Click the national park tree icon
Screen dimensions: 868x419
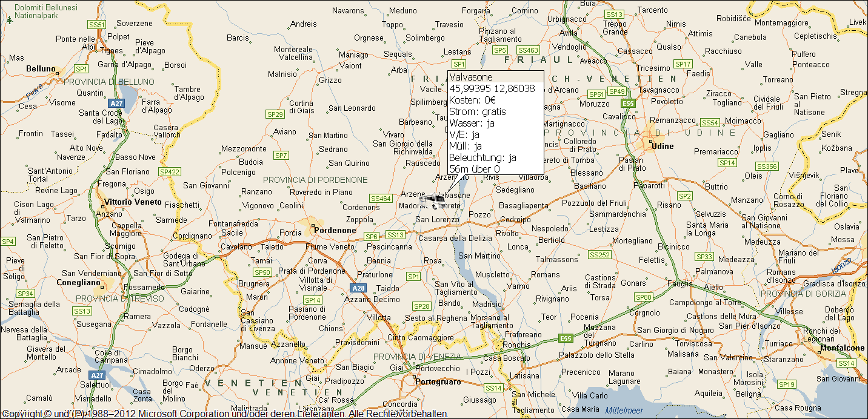(x=9, y=20)
